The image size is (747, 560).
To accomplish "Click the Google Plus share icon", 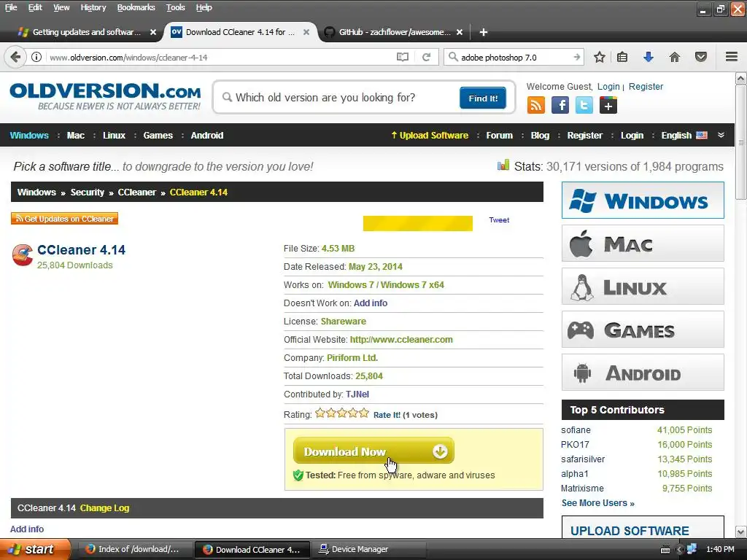I will [x=608, y=105].
